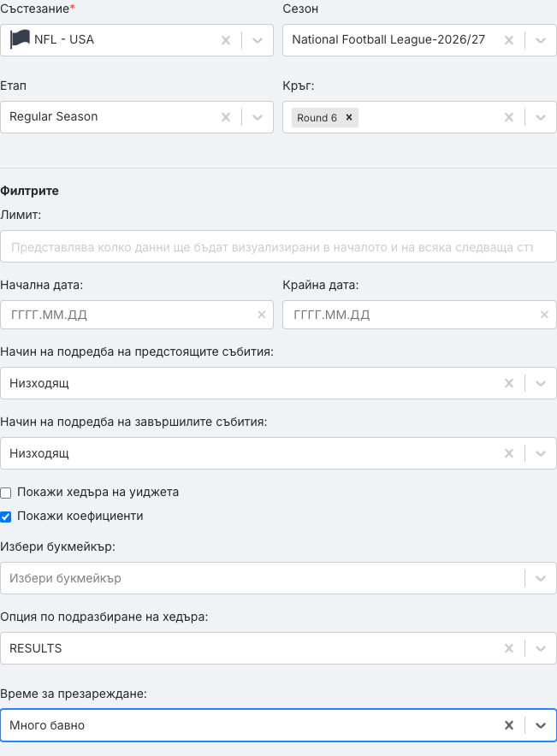Viewport: 557px width, 756px height.
Task: Expand the Етап stage dropdown chevron
Action: pyautogui.click(x=258, y=117)
